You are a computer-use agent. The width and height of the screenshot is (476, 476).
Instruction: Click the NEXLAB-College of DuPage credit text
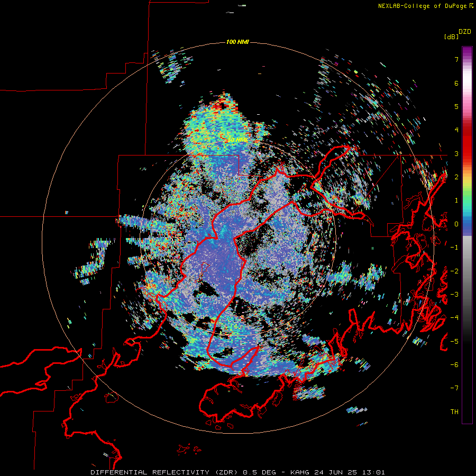[425, 6]
